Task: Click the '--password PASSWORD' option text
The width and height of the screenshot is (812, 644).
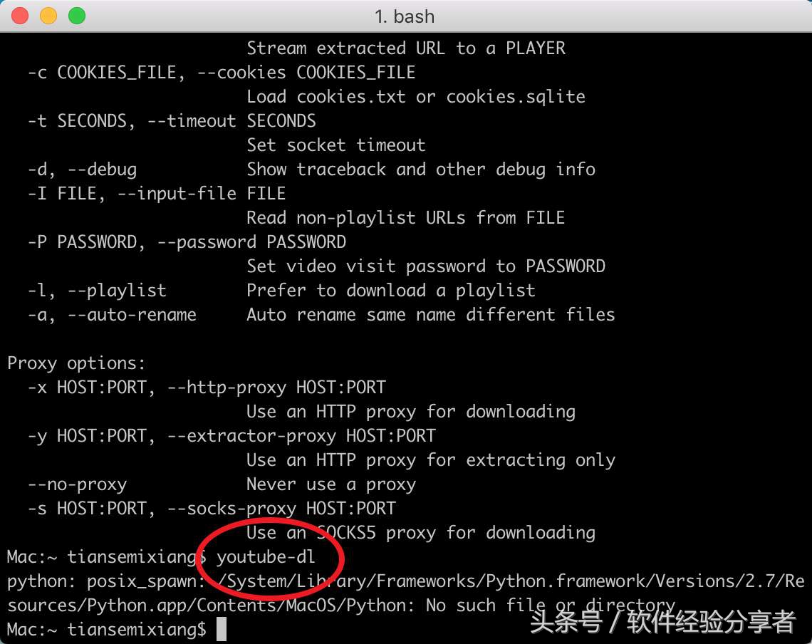Action: (251, 242)
